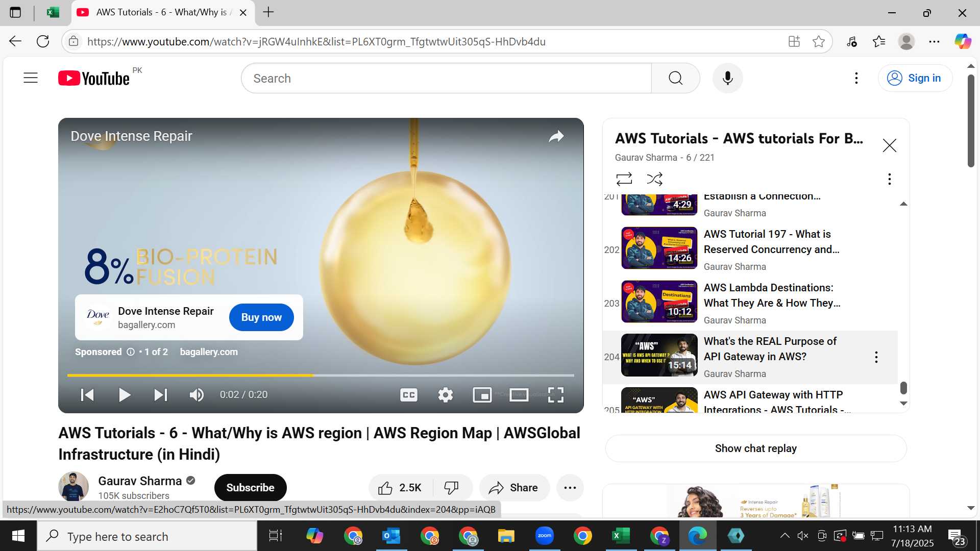The width and height of the screenshot is (980, 551).
Task: Open ad info icon next to Sponsored
Action: [x=131, y=352]
